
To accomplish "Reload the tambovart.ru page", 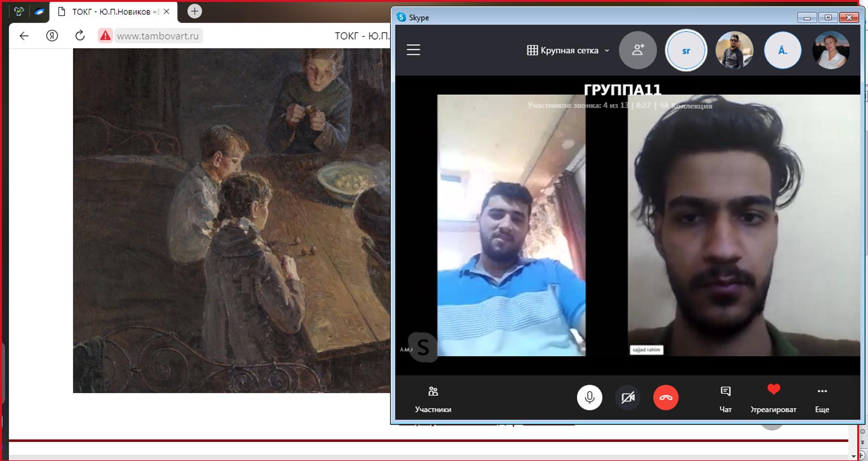I will [x=80, y=36].
